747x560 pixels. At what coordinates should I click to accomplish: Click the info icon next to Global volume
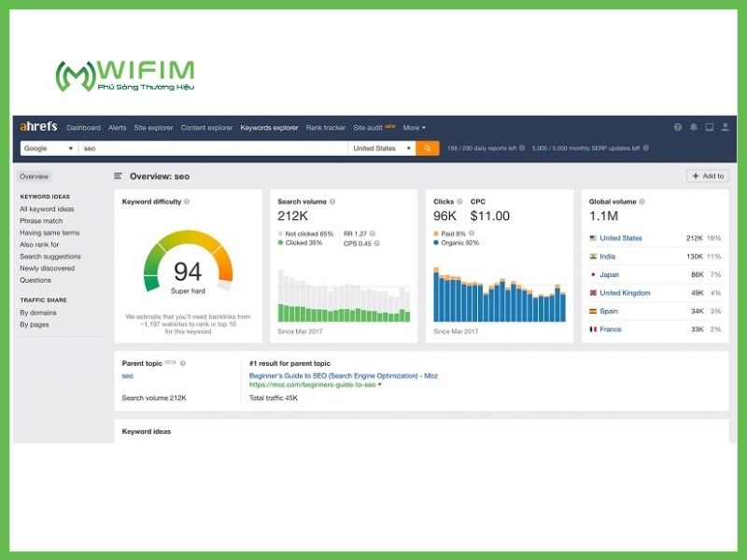(x=641, y=202)
